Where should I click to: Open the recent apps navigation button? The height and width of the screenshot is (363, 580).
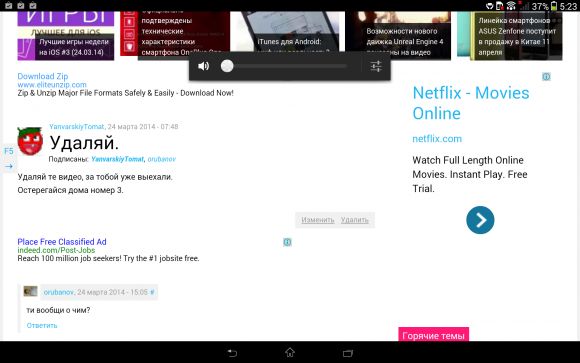pos(348,353)
